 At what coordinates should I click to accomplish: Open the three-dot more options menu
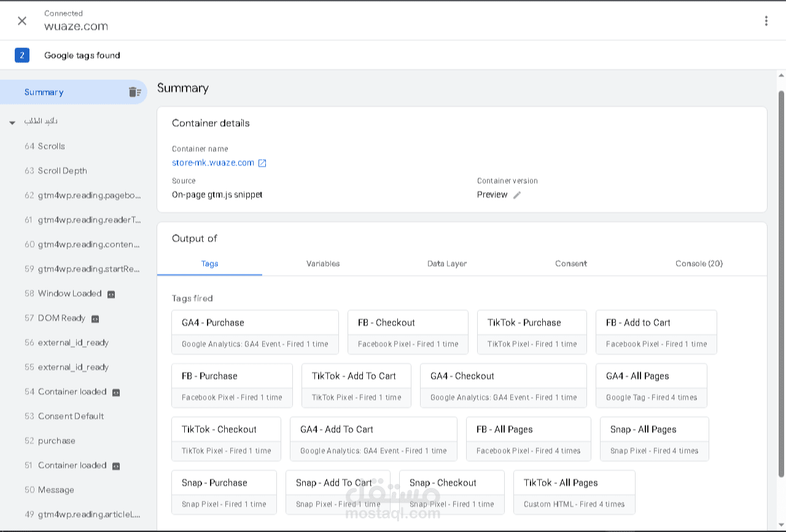point(766,21)
